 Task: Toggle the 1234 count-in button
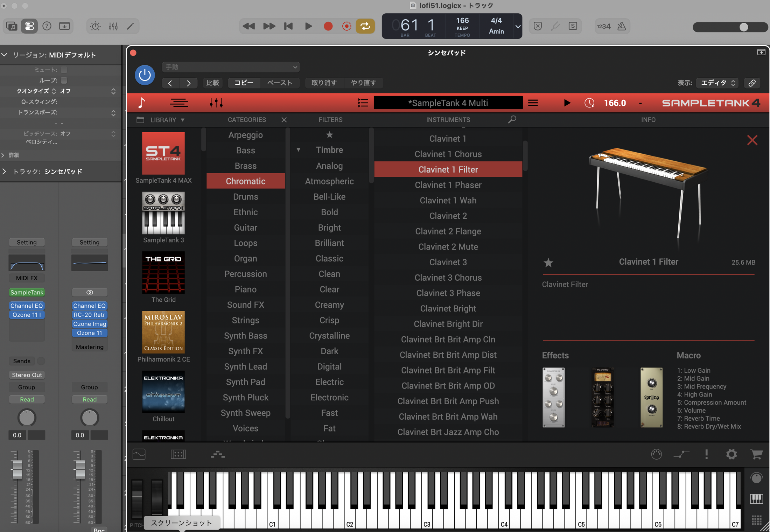point(604,26)
